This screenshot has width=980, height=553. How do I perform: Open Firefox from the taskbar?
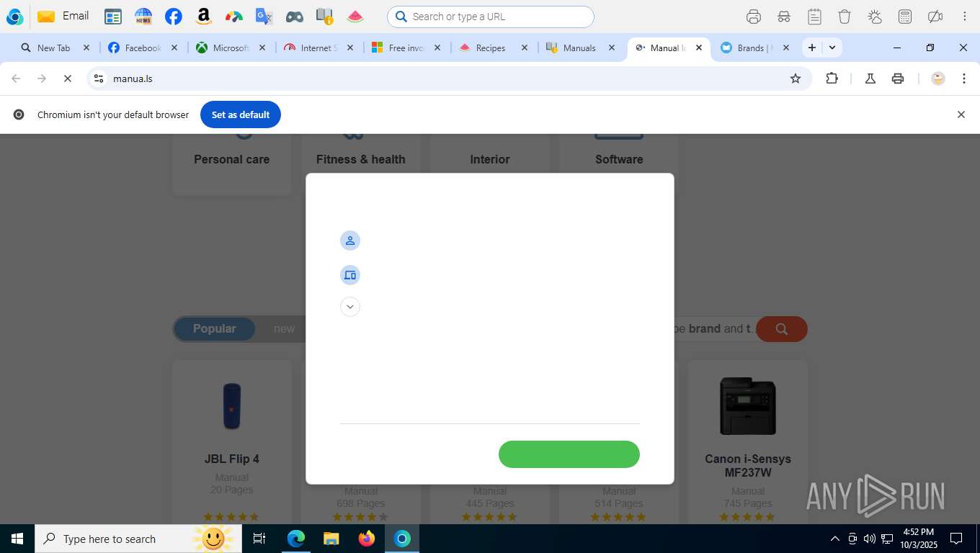[367, 539]
